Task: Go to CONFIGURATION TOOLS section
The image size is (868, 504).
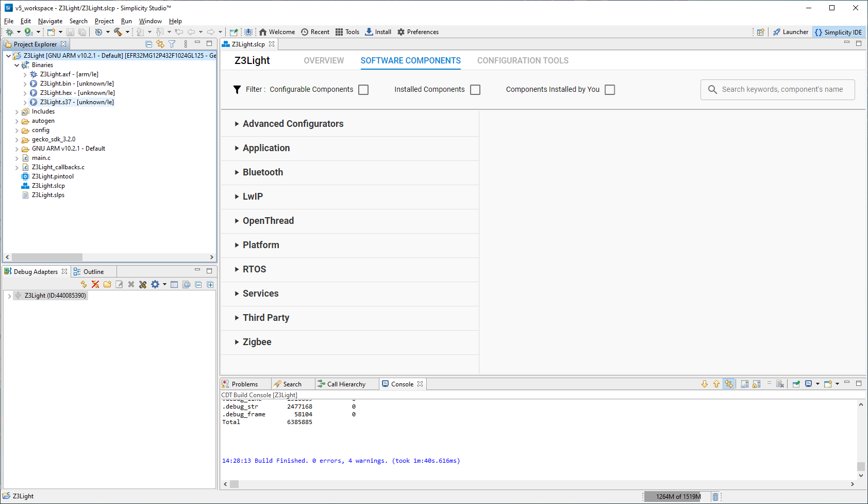Action: [523, 61]
